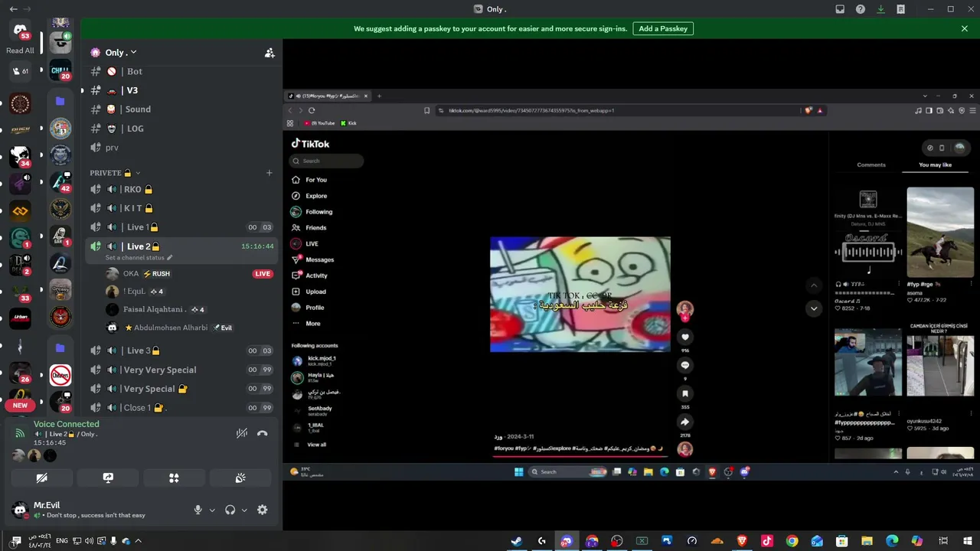980x551 pixels.
Task: Go to TikTok For You feed
Action: point(309,180)
